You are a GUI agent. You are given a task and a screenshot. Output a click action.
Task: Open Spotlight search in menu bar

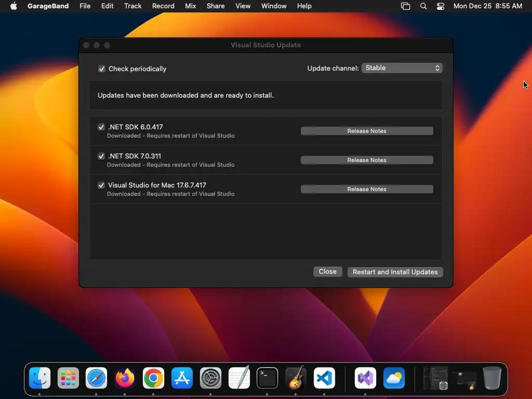pos(423,6)
